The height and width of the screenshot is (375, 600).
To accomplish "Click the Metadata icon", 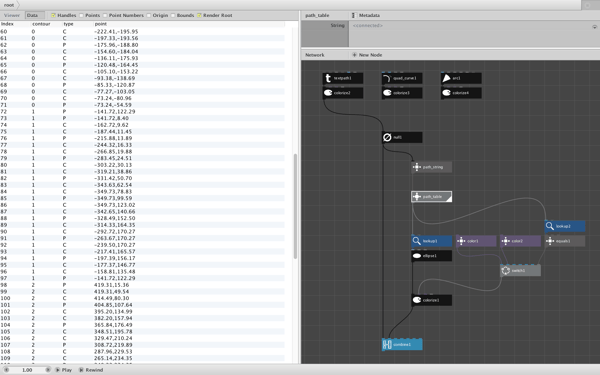I will pos(353,15).
